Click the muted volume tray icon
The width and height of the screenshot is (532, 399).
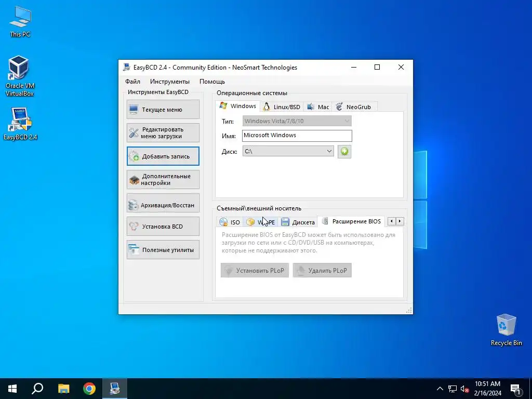pyautogui.click(x=465, y=389)
